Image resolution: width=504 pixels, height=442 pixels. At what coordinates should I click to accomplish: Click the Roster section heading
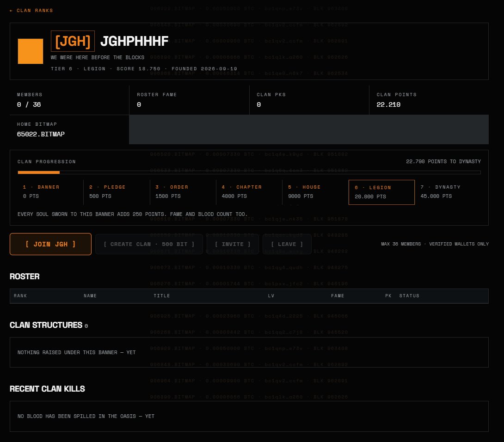pyautogui.click(x=25, y=276)
